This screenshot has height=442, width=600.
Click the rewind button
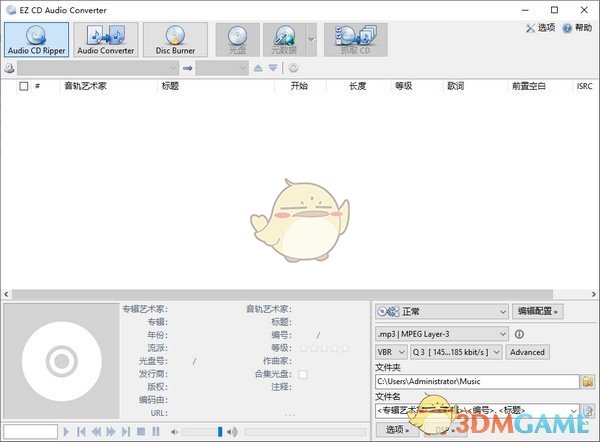[96, 432]
